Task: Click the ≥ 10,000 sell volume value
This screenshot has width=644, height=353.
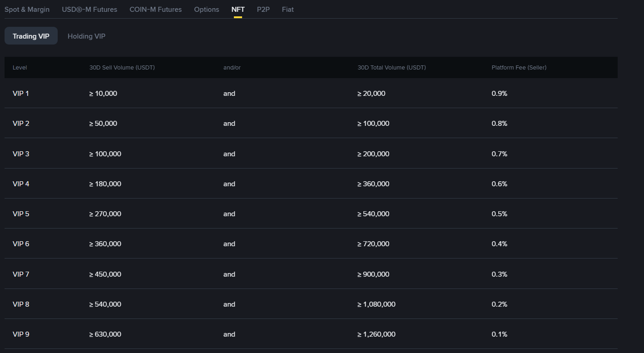Action: 103,93
